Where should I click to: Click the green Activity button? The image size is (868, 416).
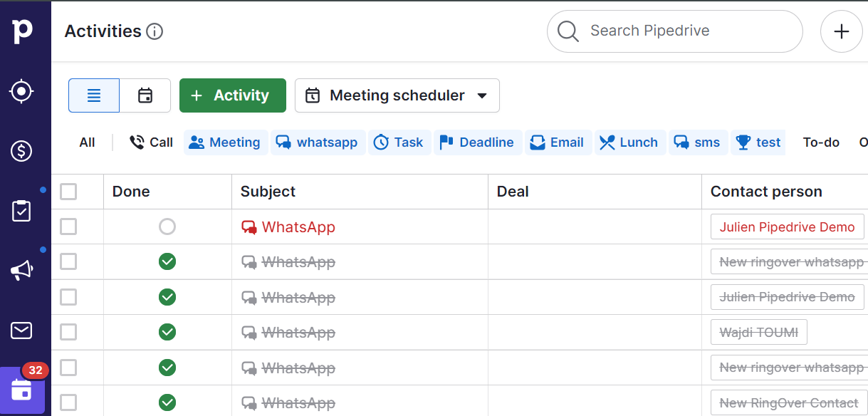click(x=233, y=95)
